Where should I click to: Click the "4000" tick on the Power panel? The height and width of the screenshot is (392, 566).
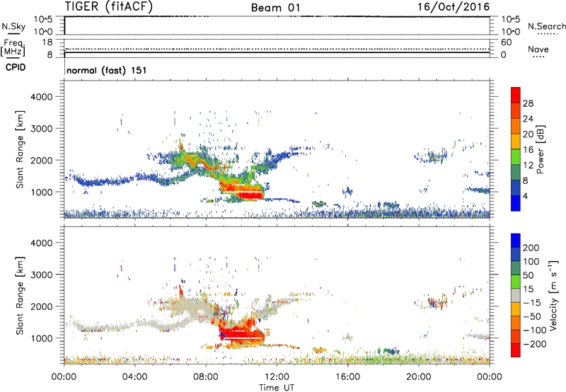(41, 97)
